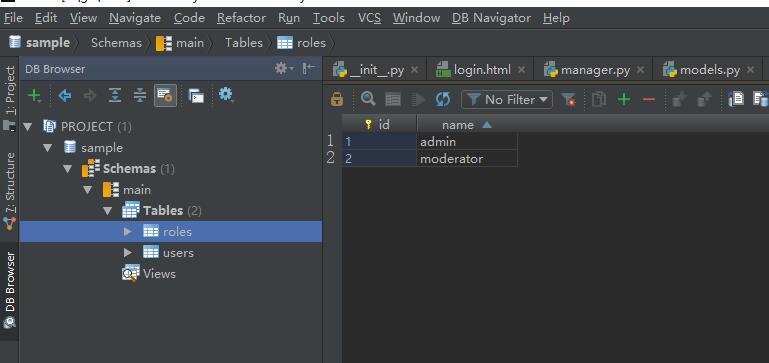769x363 pixels.
Task: Open the File menu
Action: [x=13, y=18]
